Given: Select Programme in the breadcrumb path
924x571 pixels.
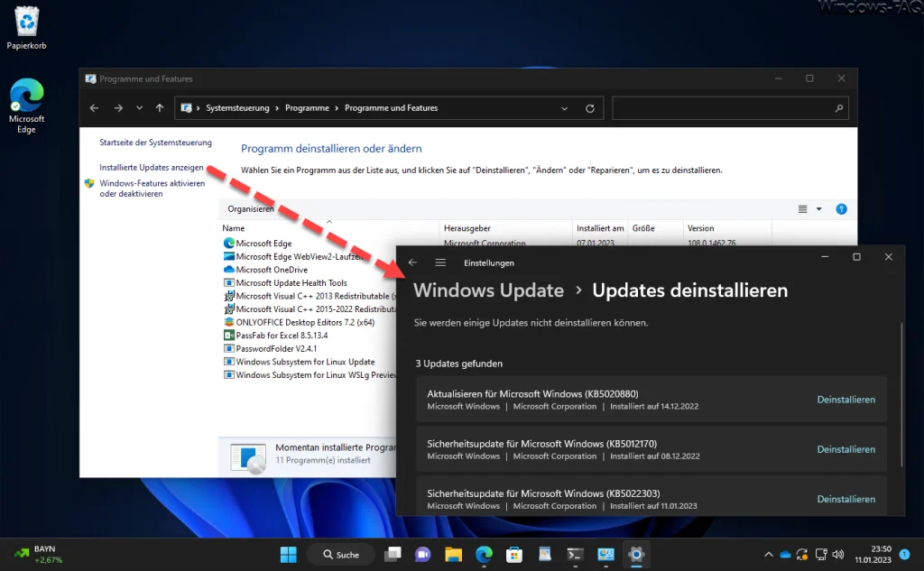Looking at the screenshot, I should [307, 108].
